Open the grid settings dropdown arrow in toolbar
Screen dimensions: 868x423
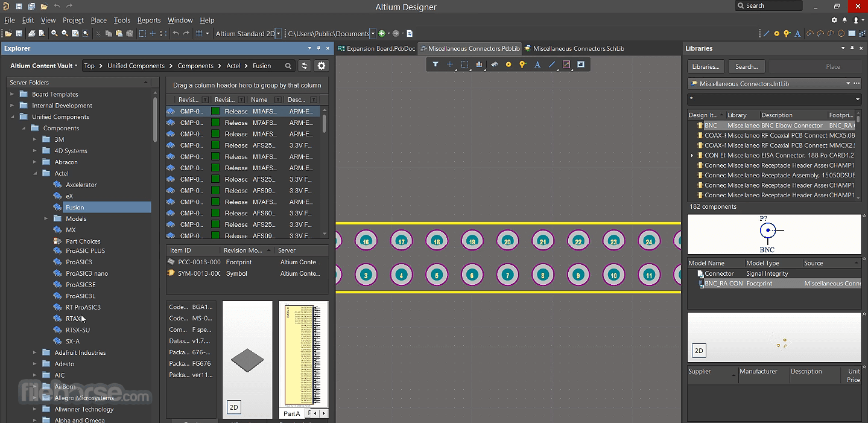click(207, 34)
